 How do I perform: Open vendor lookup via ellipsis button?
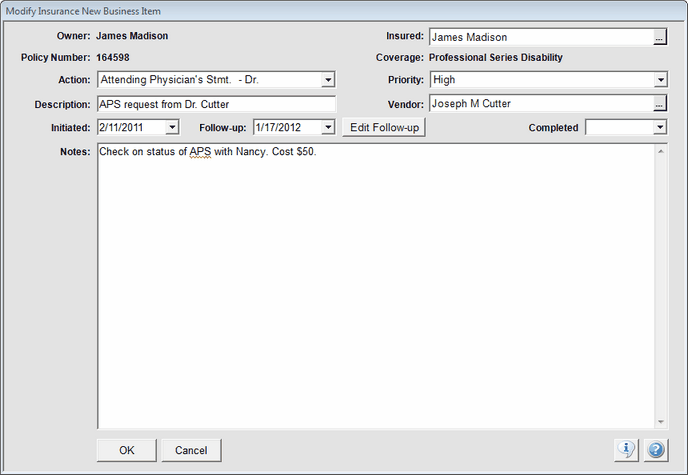point(659,103)
